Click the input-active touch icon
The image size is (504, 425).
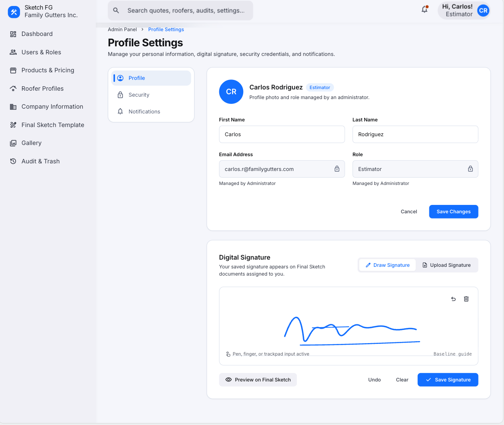228,354
